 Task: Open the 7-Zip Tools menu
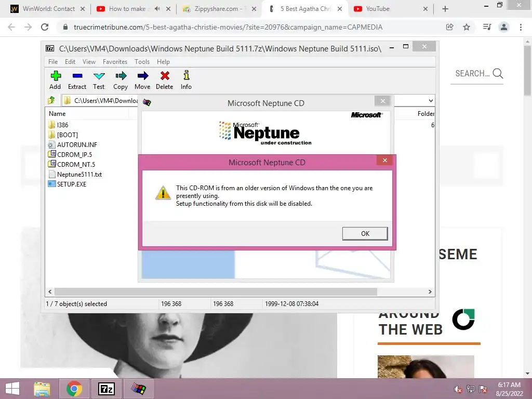(x=142, y=62)
